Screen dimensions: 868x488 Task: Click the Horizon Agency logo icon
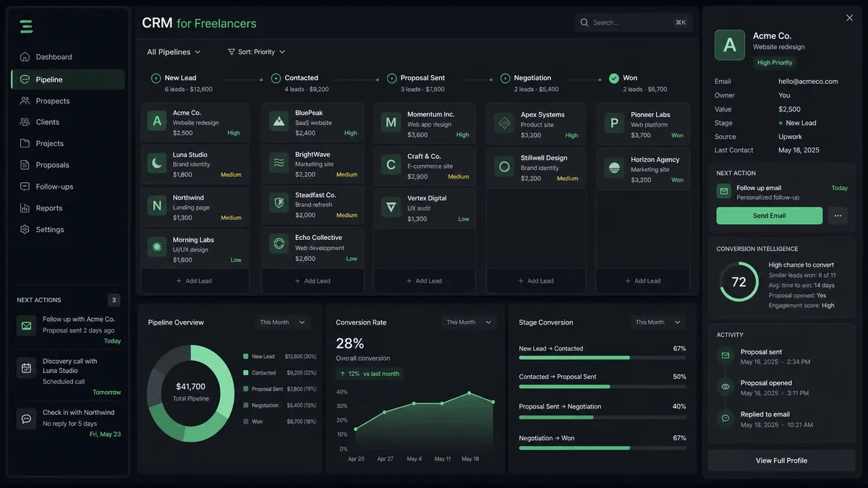pyautogui.click(x=614, y=167)
